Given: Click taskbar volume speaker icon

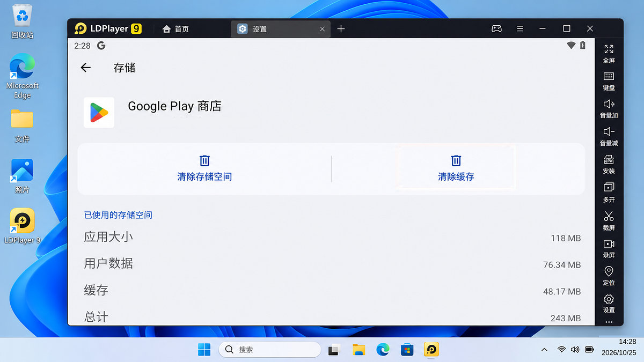Looking at the screenshot, I should point(575,350).
